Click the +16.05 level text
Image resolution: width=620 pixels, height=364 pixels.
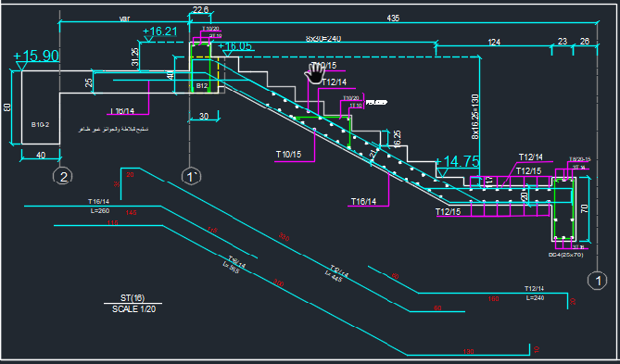click(234, 46)
